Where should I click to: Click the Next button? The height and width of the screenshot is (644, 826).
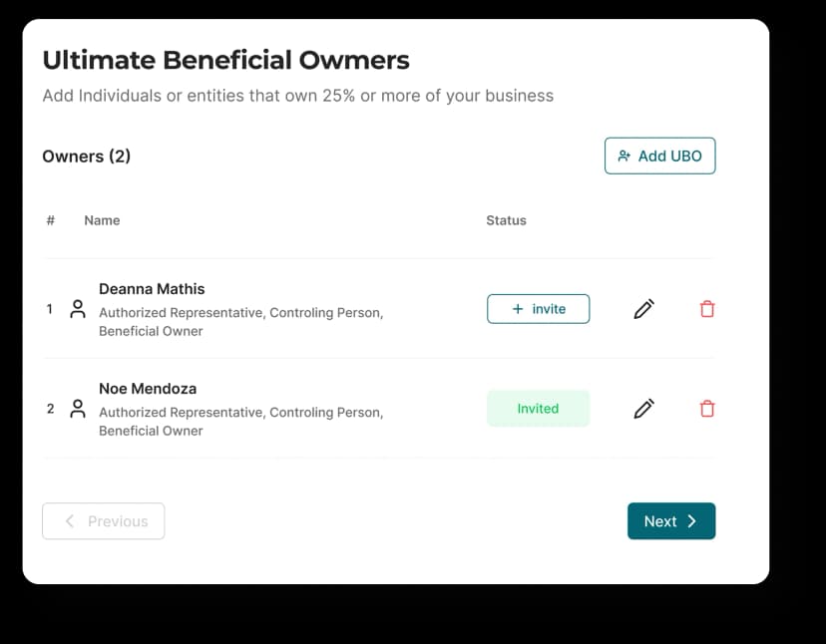(671, 520)
